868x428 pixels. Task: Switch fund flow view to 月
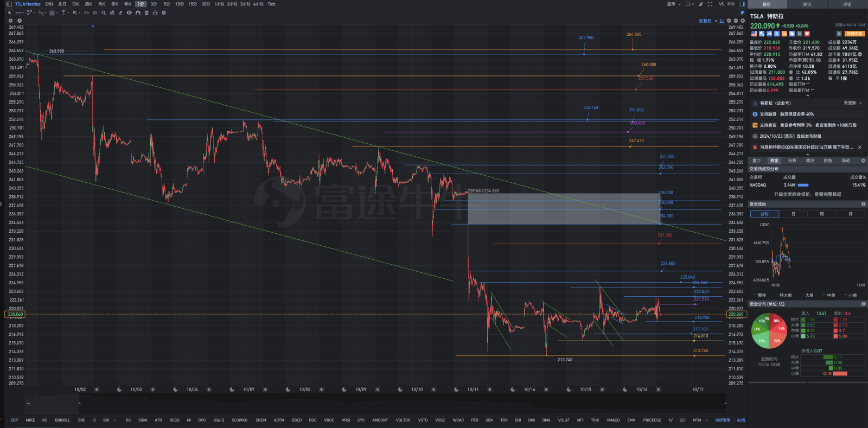tap(850, 214)
